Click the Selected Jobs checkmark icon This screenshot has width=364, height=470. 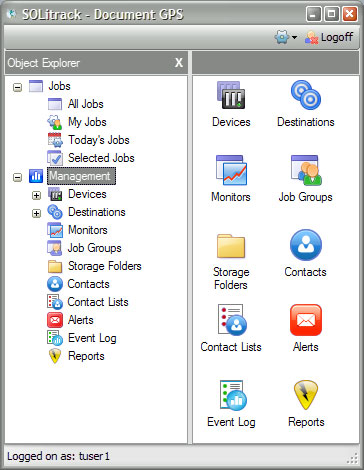pyautogui.click(x=55, y=158)
